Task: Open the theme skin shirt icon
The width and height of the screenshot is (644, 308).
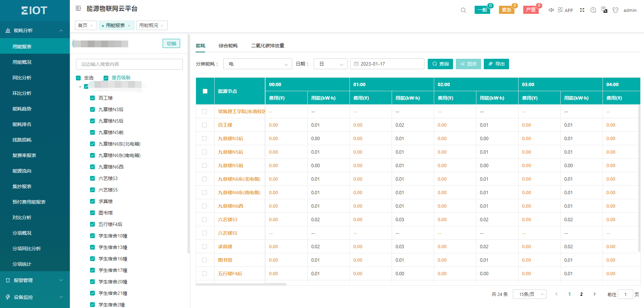Action: 615,10
